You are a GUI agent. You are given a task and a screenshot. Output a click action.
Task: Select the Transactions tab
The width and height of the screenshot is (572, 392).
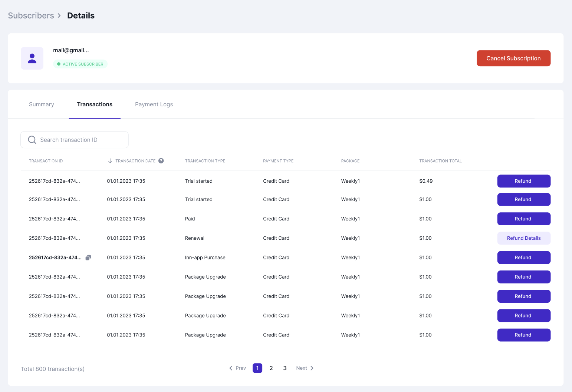[95, 104]
